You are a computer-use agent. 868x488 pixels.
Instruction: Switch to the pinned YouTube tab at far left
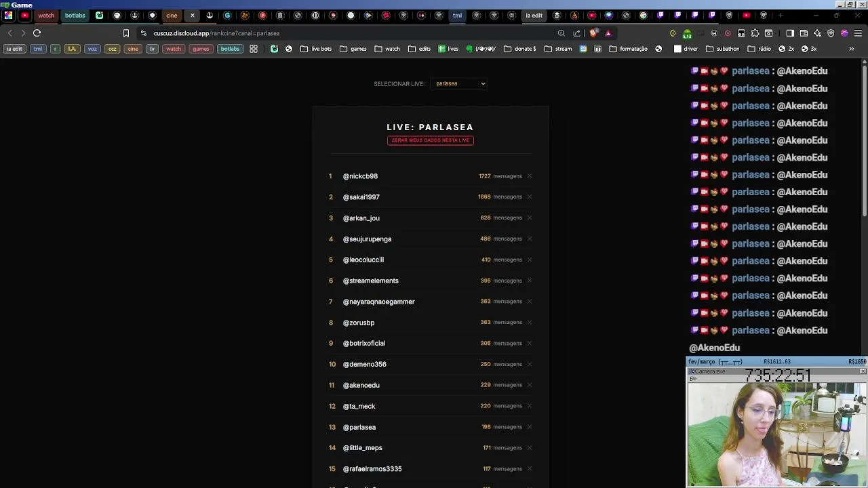[x=25, y=16]
